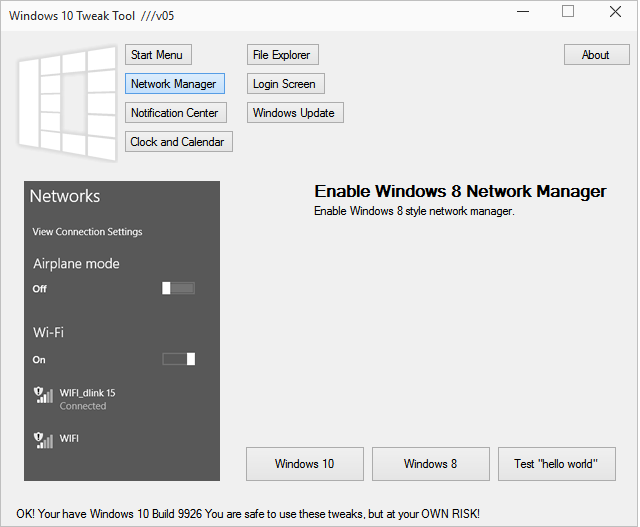Maximize the Tweak Tool window
This screenshot has height=527, width=640.
tap(568, 11)
